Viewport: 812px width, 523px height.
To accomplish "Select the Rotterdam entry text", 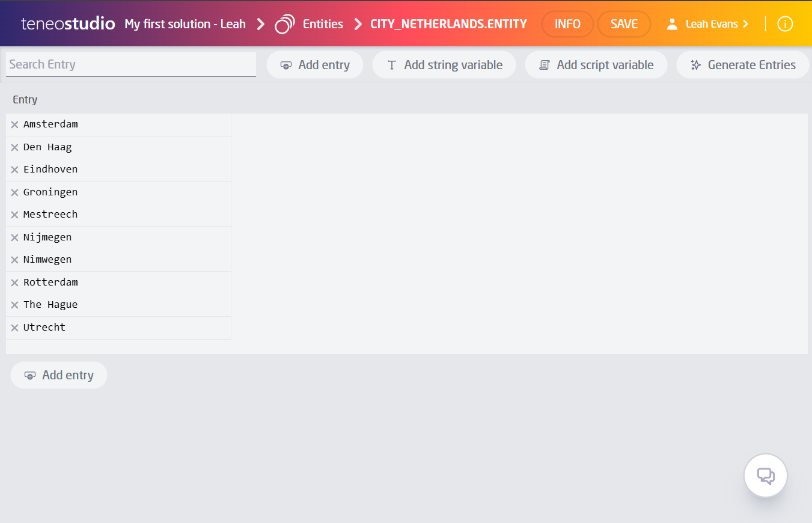I will click(x=50, y=283).
